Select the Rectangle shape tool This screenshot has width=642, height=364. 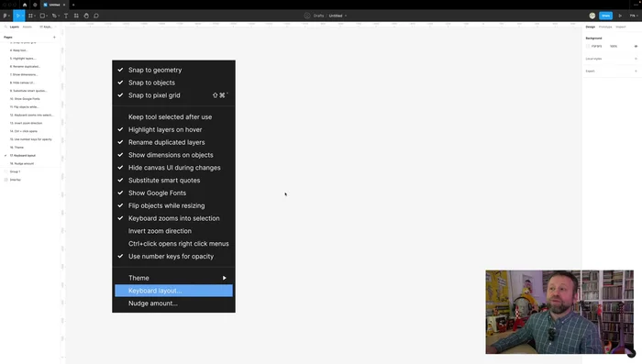click(42, 16)
